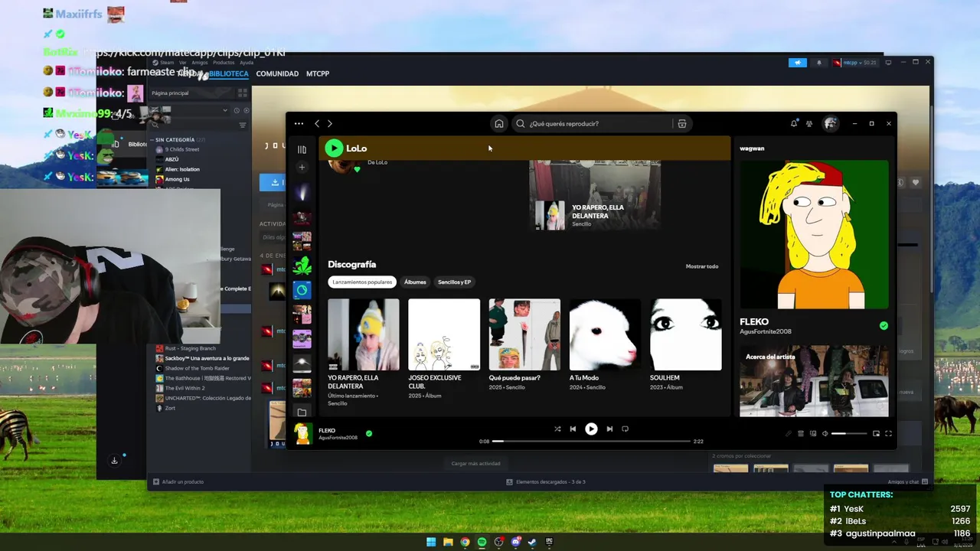
Task: Open Steam 'BIBLIOTECA' tab
Action: pyautogui.click(x=229, y=74)
